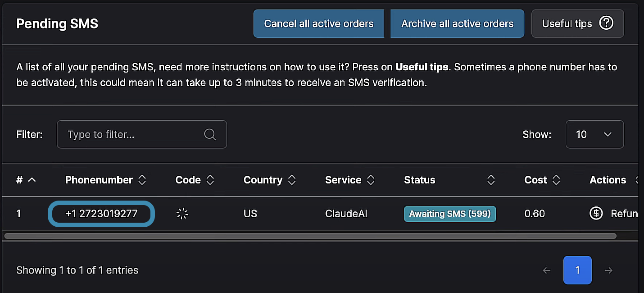Sort by Status column arrows
The image size is (644, 293).
tap(491, 180)
